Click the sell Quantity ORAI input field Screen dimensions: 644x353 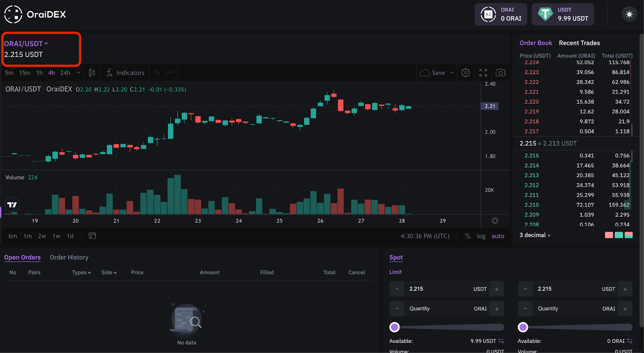click(x=575, y=309)
